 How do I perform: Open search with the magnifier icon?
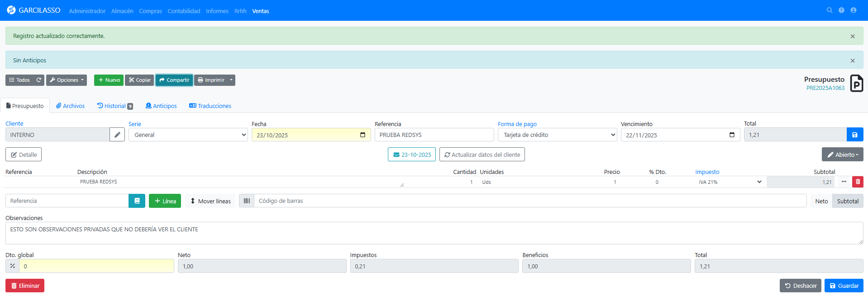tap(830, 10)
